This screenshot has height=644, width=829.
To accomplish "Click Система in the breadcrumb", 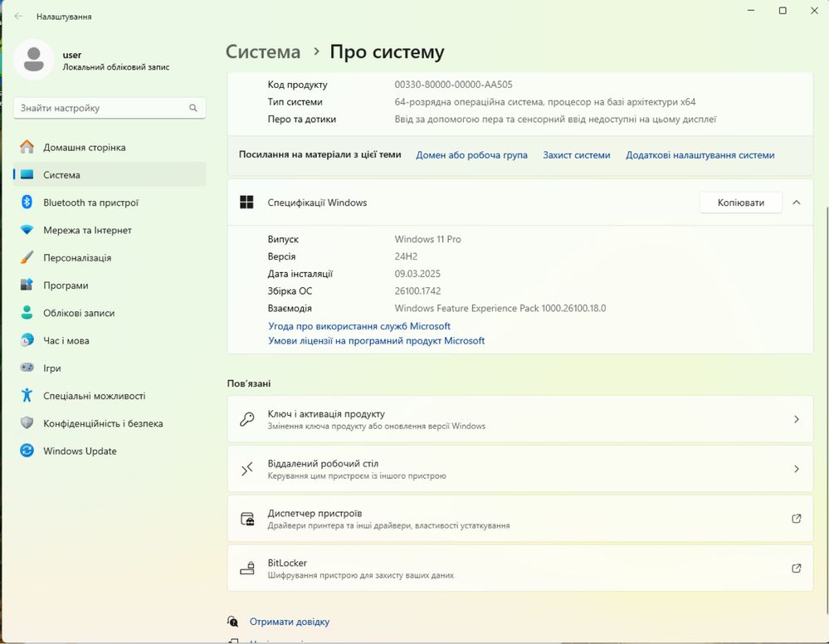I will 263,51.
